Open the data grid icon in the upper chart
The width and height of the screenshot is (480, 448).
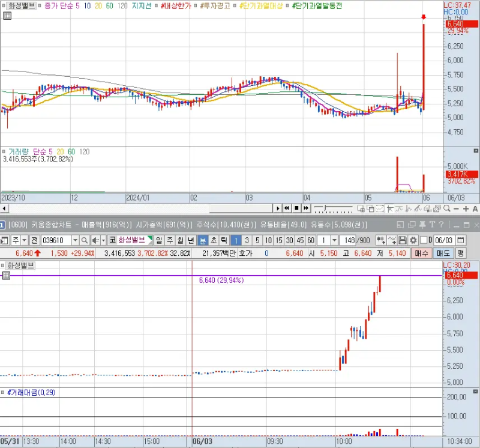click(7, 16)
